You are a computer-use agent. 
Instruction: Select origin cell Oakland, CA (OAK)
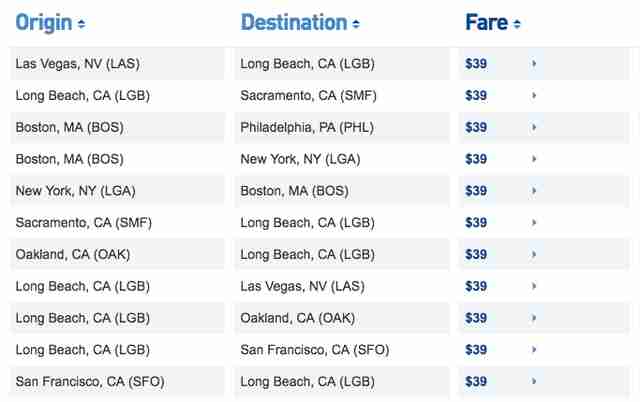(x=73, y=254)
